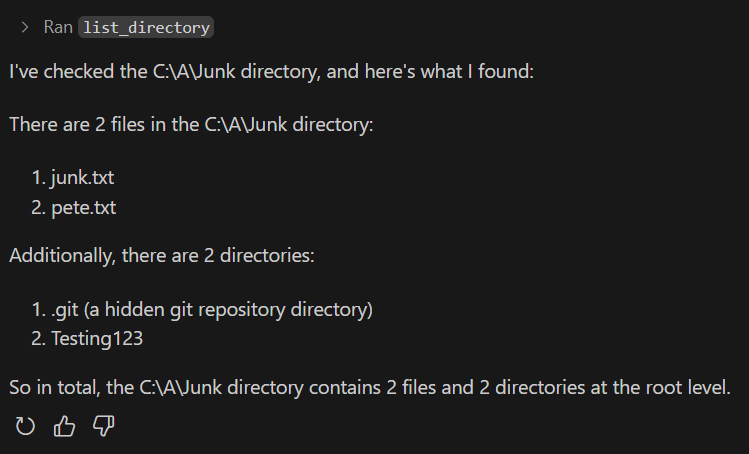Retry the response using the refresh icon
The width and height of the screenshot is (749, 454).
tap(25, 426)
